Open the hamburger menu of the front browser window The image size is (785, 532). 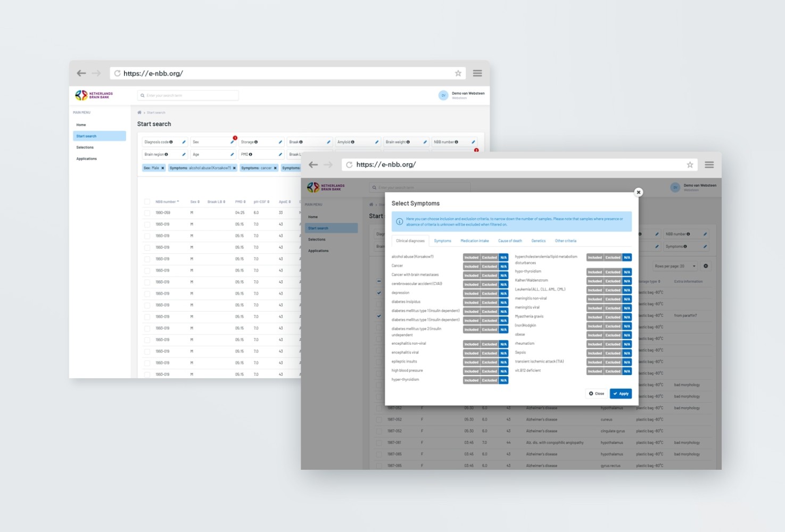click(709, 164)
